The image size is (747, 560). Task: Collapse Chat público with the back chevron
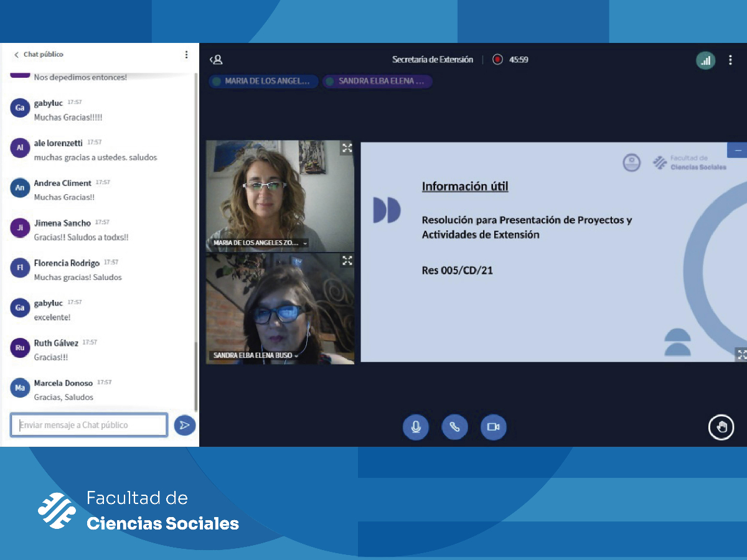16,54
